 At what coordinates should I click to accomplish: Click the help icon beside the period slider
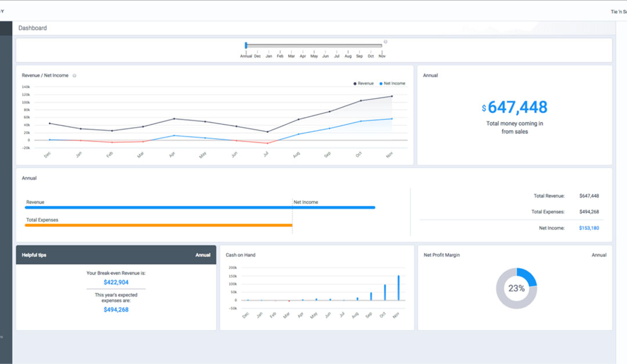pyautogui.click(x=385, y=42)
